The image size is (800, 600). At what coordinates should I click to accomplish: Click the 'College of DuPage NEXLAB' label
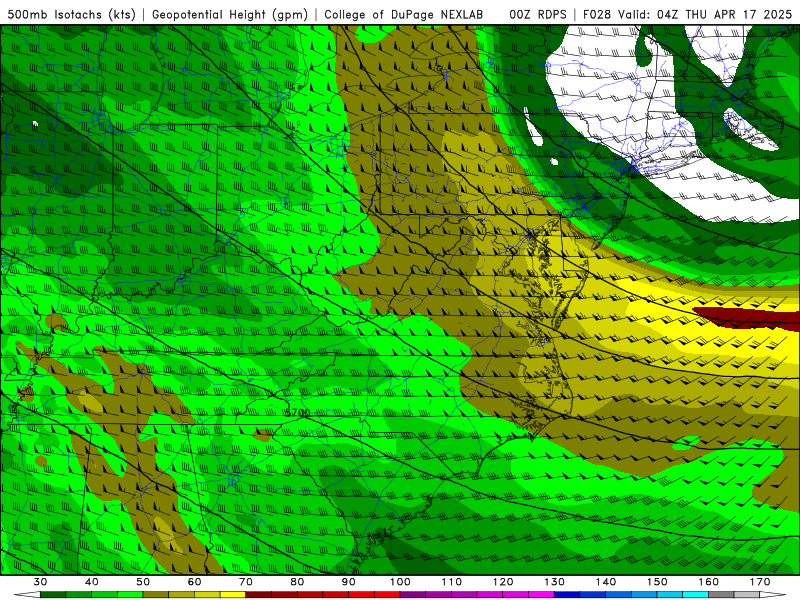tap(404, 15)
